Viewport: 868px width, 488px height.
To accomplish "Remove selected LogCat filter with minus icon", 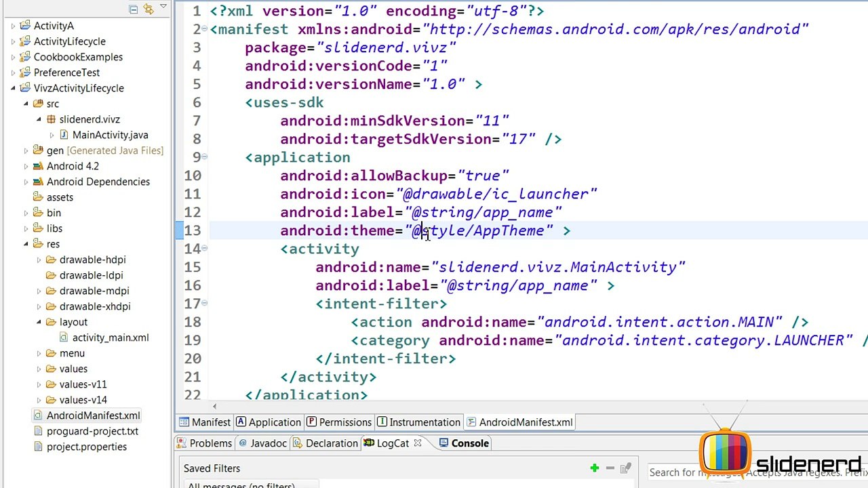I will (x=610, y=468).
